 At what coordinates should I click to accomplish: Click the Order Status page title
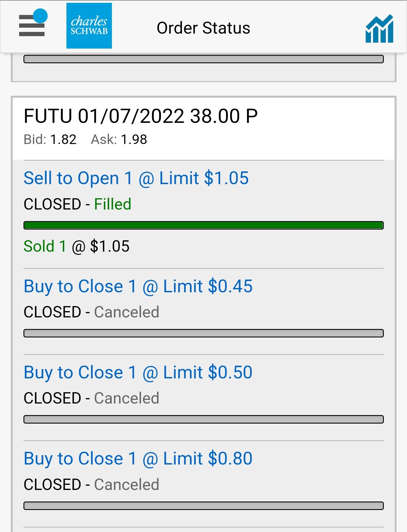[203, 28]
